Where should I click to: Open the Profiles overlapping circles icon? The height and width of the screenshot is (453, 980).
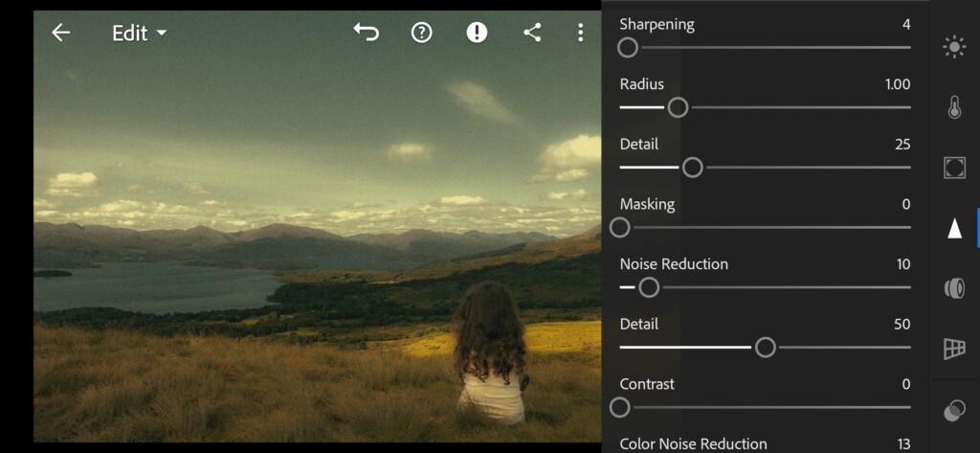[954, 411]
